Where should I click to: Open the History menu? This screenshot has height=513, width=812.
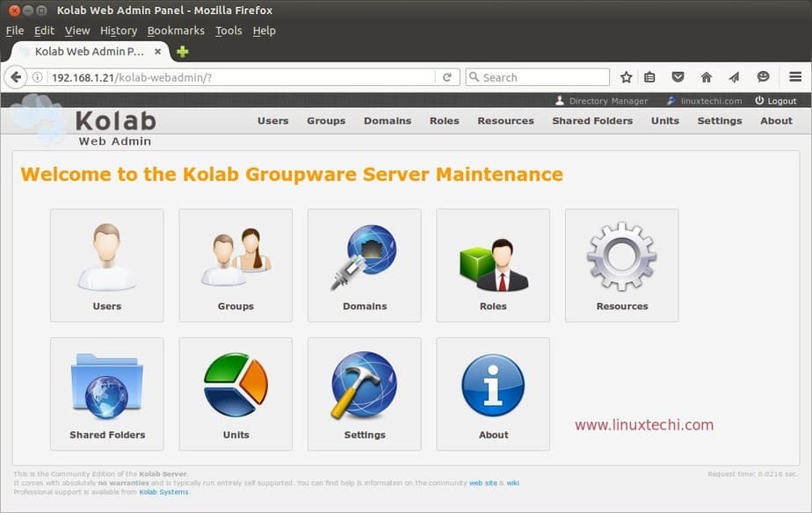[119, 31]
